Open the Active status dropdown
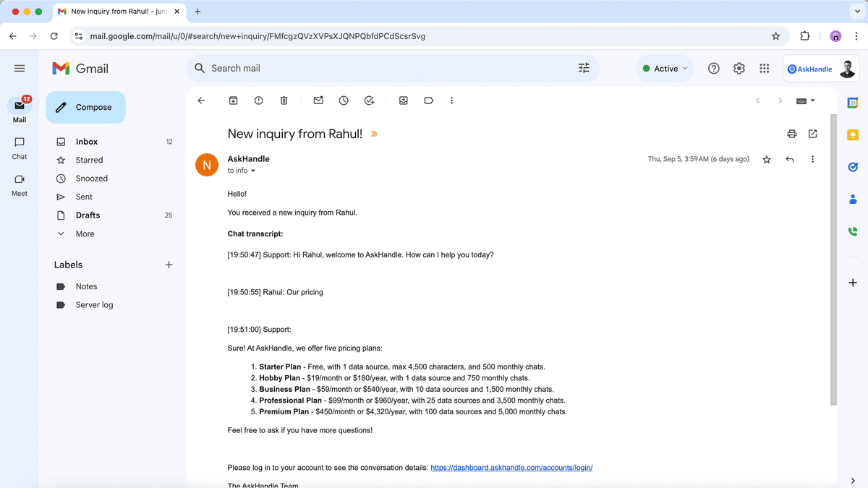The width and height of the screenshot is (868, 488). click(x=665, y=69)
